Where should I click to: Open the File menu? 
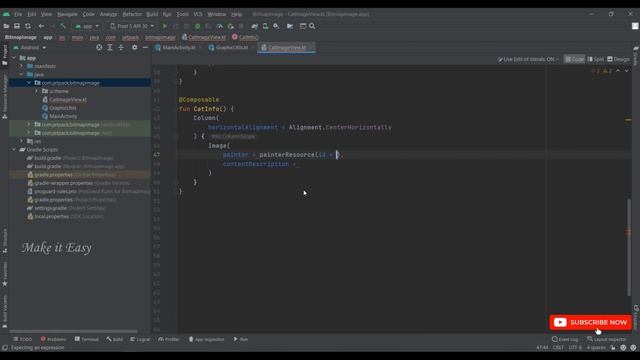(18, 14)
